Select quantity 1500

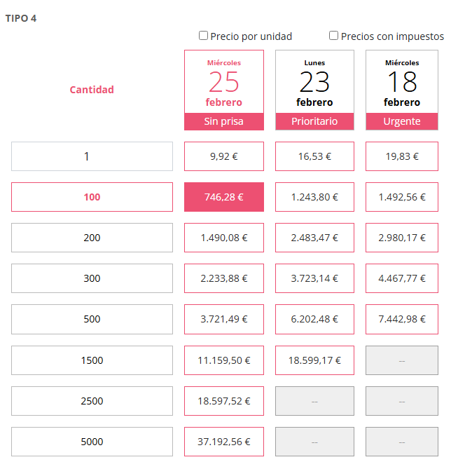click(x=92, y=360)
